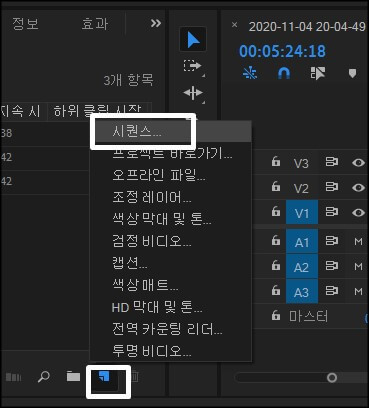Lock the V1 video track
Viewport: 369px width, 408px height.
276,211
